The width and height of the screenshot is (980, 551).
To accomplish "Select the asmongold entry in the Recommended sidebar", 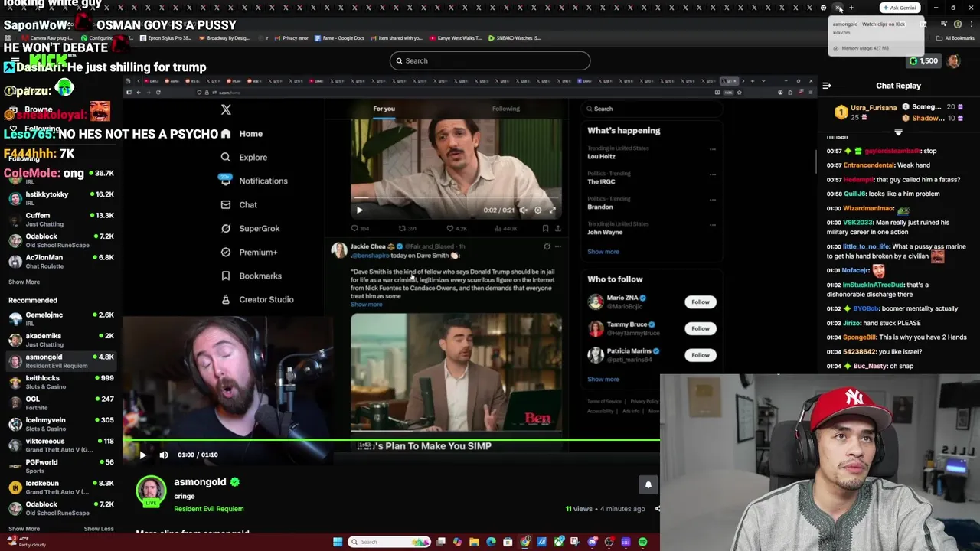I will pos(61,361).
